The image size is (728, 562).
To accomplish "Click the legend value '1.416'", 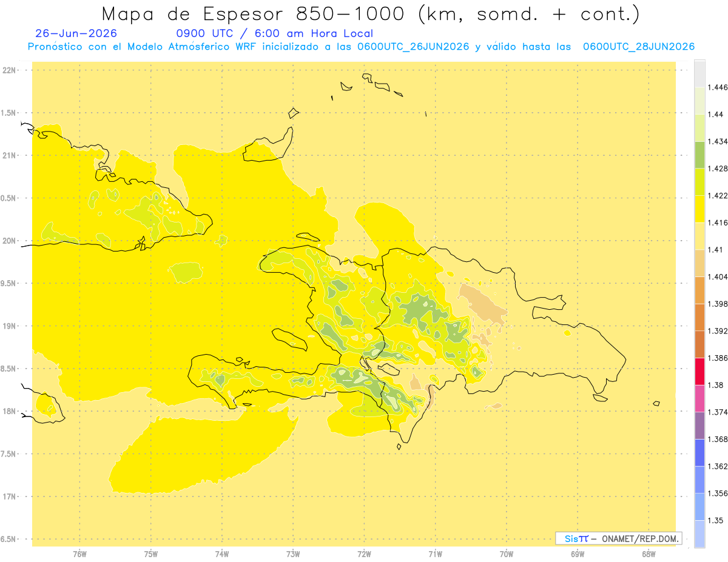I will [718, 222].
